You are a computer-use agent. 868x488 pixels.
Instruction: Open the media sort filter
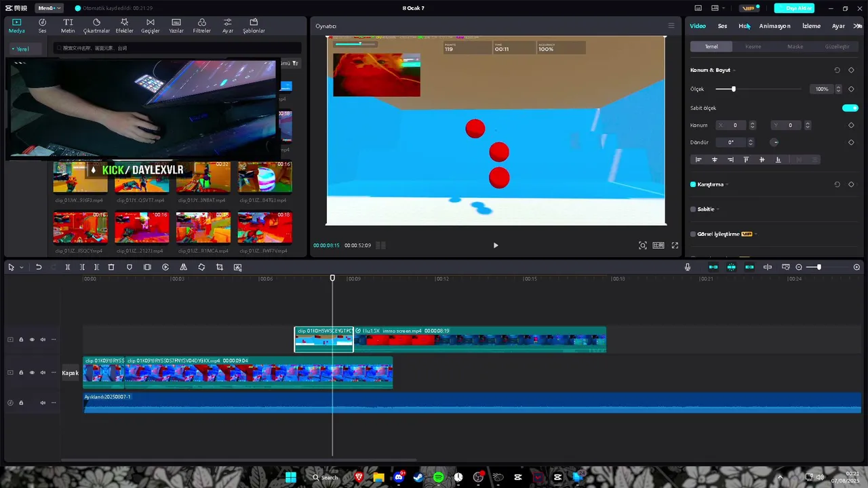pyautogui.click(x=295, y=63)
